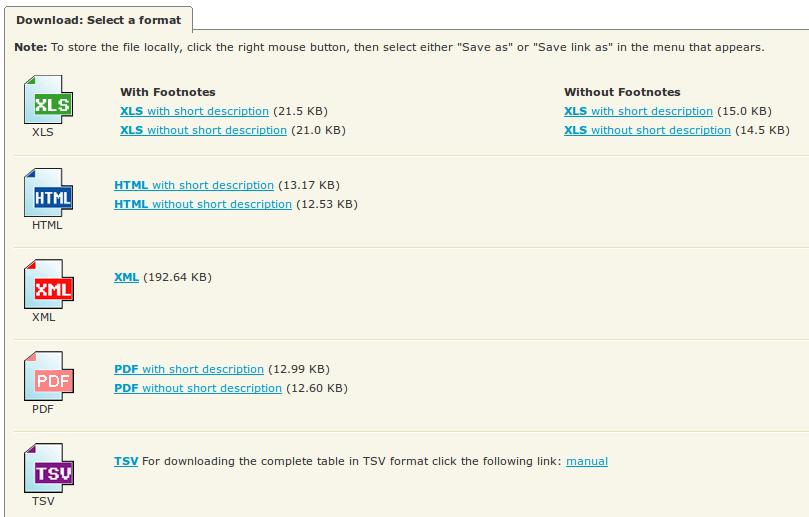Click the XLS label under the icon
Image resolution: width=809 pixels, height=517 pixels.
pos(43,132)
